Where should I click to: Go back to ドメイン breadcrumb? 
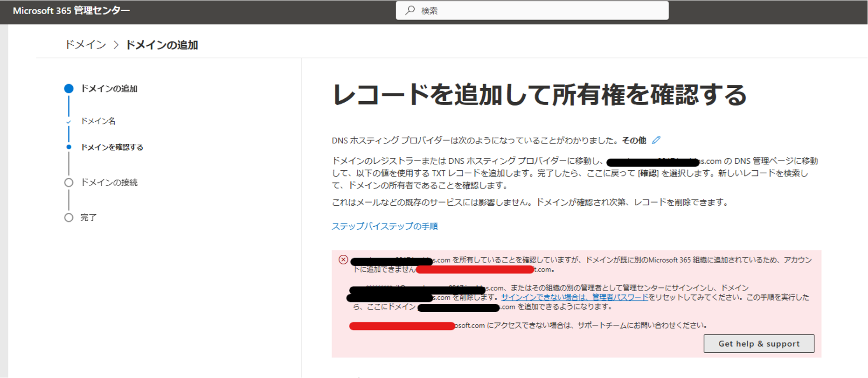pyautogui.click(x=85, y=45)
